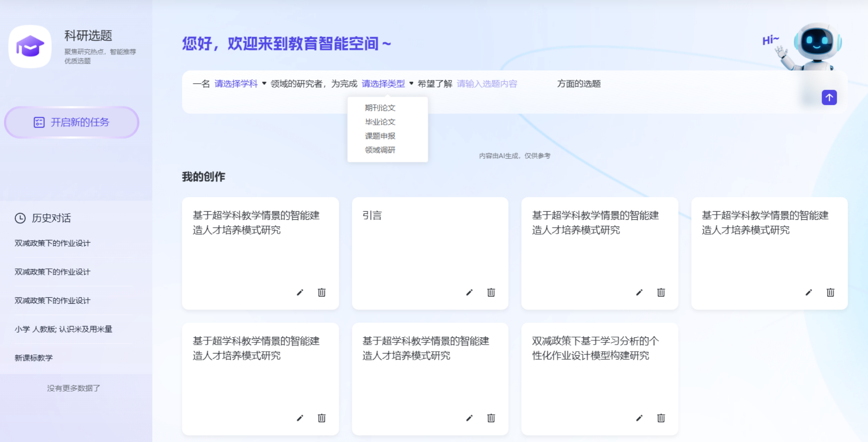This screenshot has height=442, width=868.
Task: Choose 毕业论文 option in dropdown
Action: (380, 122)
